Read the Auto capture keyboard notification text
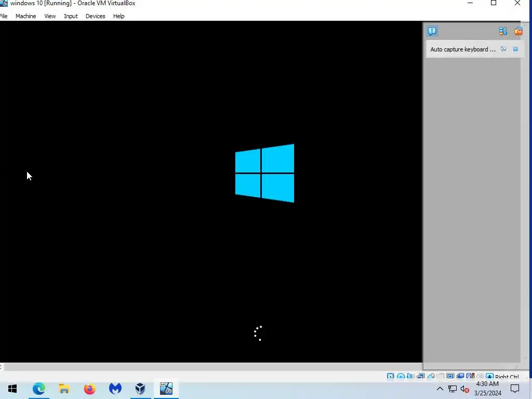Viewport: 532px width, 399px height. click(x=463, y=49)
